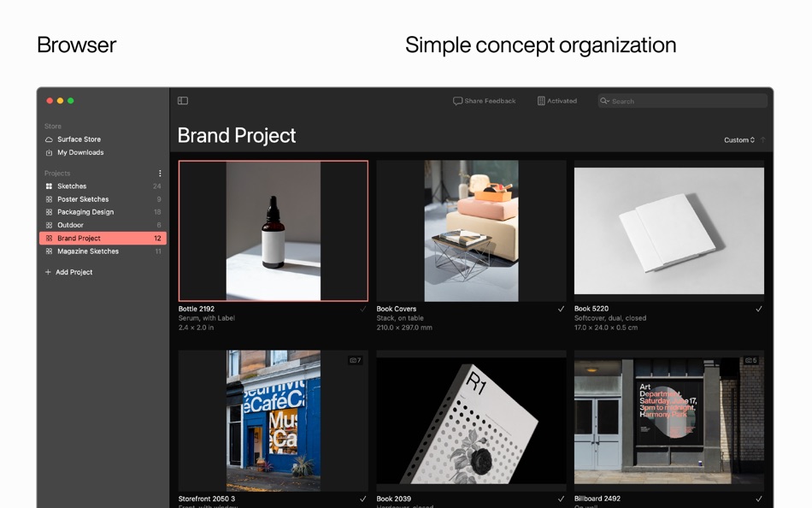This screenshot has width=812, height=508.
Task: Click the Poster Sketches grid icon
Action: [x=49, y=199]
